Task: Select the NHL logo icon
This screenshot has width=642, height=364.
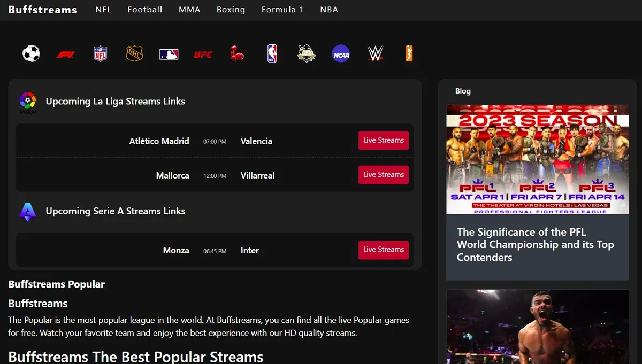Action: [134, 53]
